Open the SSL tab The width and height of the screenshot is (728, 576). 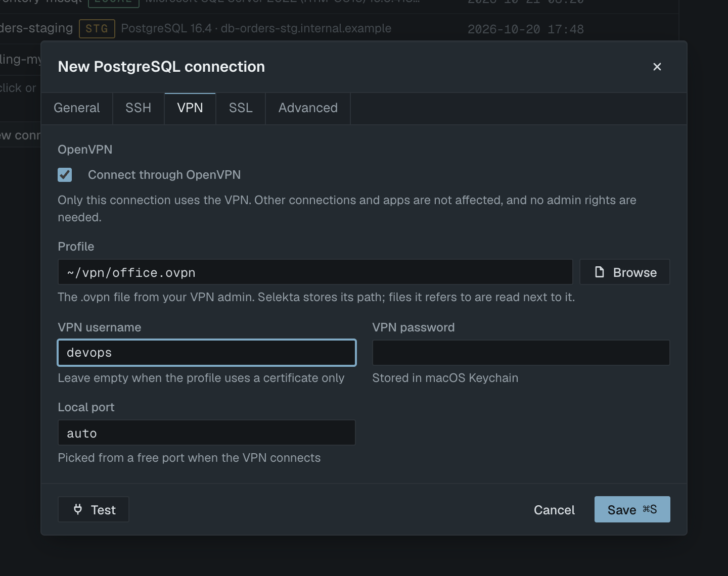241,108
